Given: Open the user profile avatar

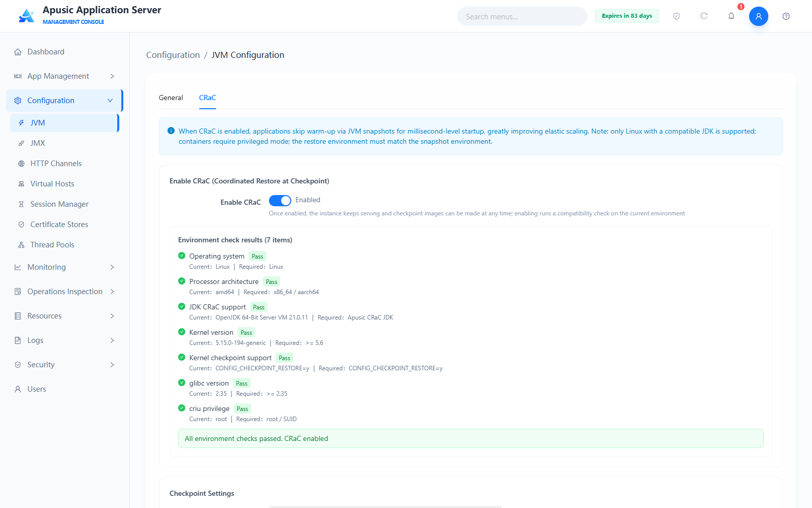Looking at the screenshot, I should tap(759, 16).
